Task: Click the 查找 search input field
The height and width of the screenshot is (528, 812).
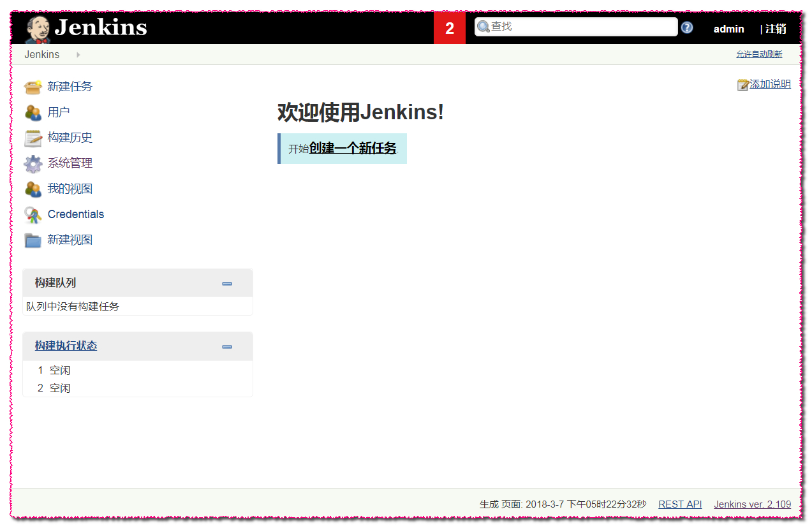Action: pyautogui.click(x=576, y=27)
